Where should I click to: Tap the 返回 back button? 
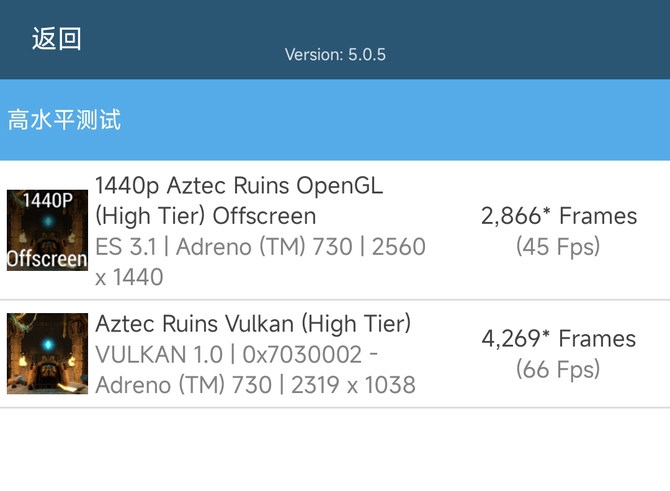point(56,39)
